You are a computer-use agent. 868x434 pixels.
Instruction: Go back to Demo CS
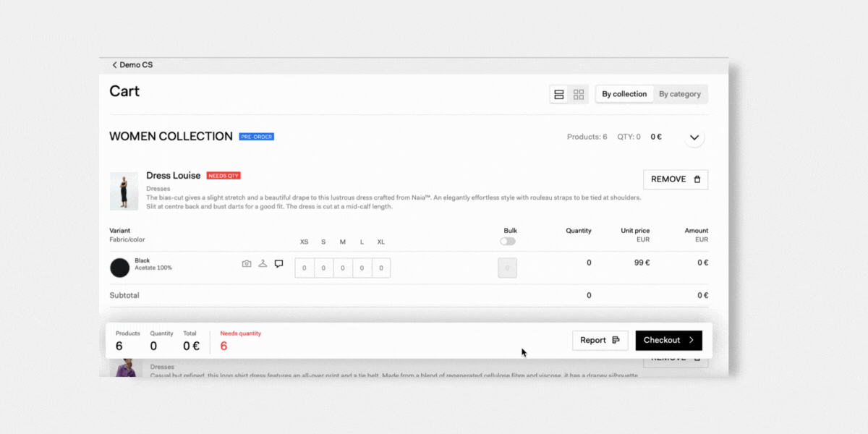(x=132, y=65)
